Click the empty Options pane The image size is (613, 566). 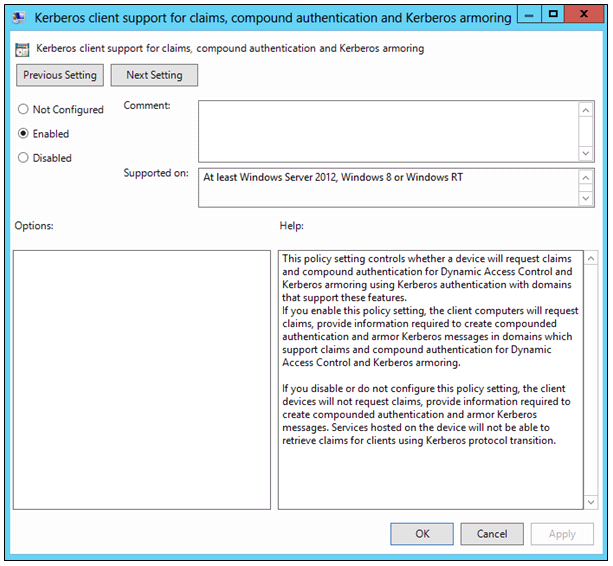click(x=142, y=380)
